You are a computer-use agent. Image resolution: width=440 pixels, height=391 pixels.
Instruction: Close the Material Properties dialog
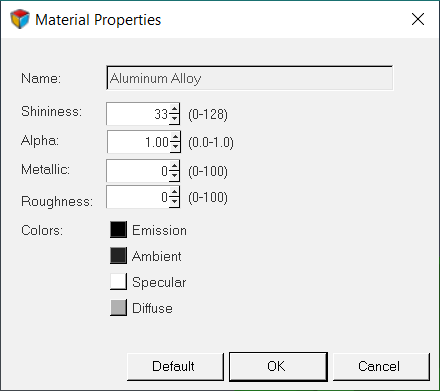tap(418, 19)
